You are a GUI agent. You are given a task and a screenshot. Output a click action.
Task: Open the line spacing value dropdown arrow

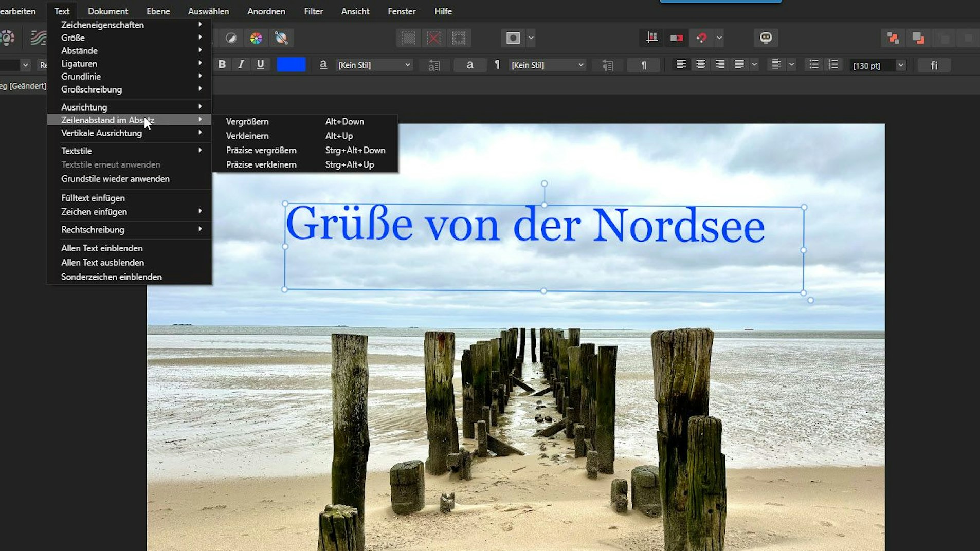(x=901, y=65)
